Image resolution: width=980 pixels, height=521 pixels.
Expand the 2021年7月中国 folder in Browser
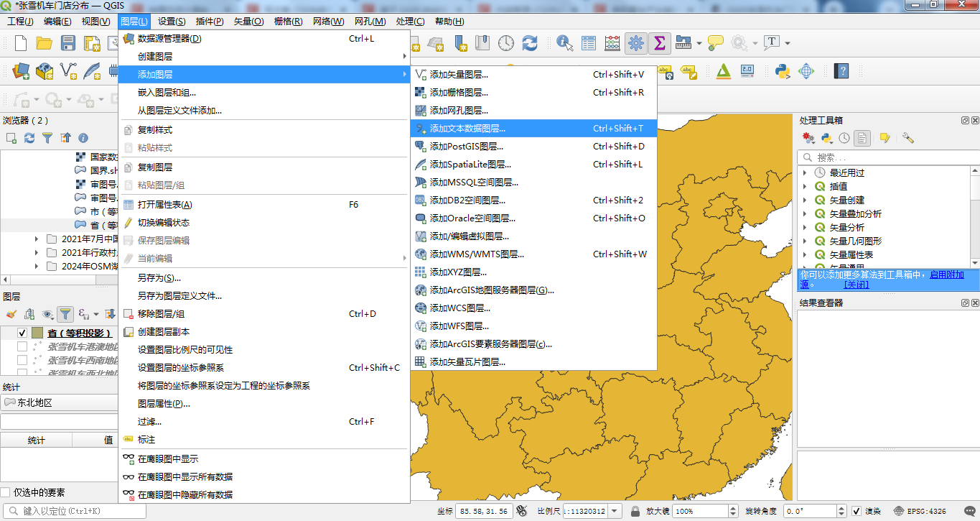click(37, 239)
